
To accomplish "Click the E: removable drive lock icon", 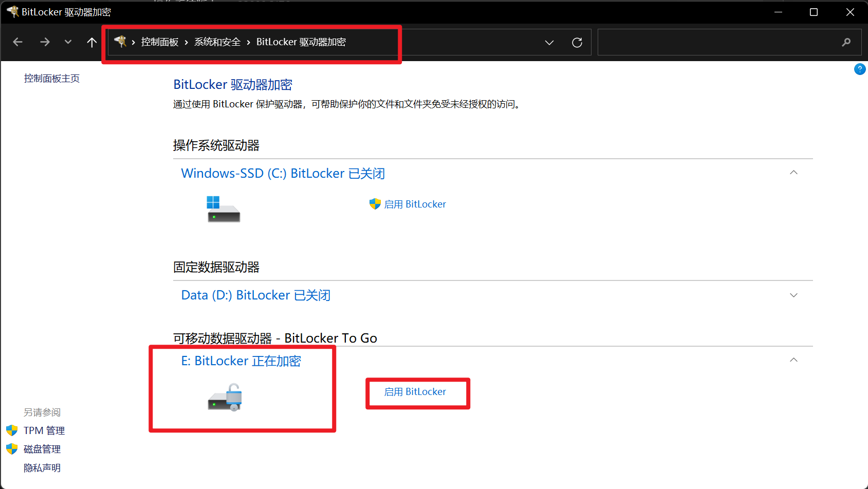I will point(225,398).
